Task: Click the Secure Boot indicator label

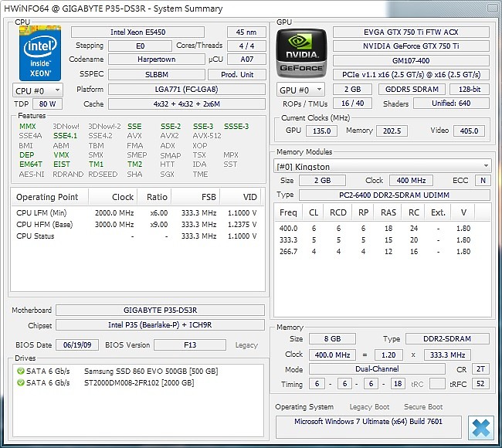Action: (423, 407)
